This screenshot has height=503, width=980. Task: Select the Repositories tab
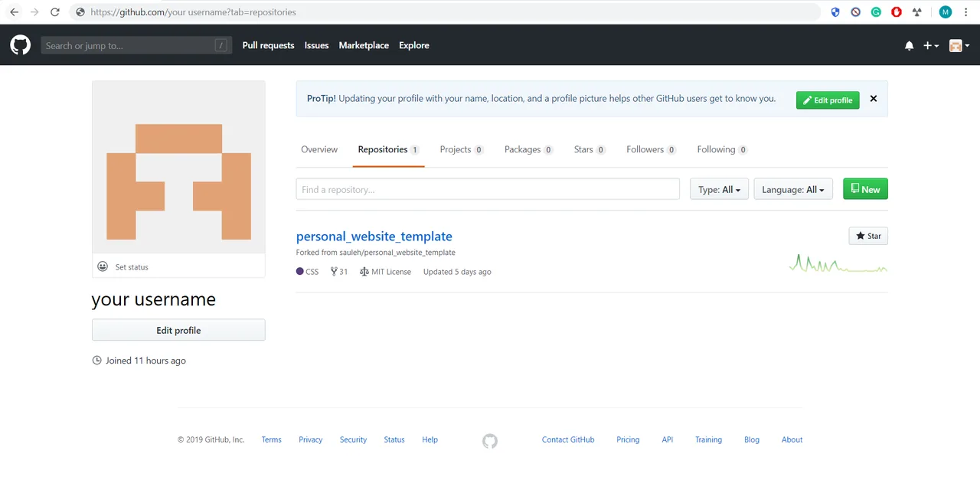388,149
